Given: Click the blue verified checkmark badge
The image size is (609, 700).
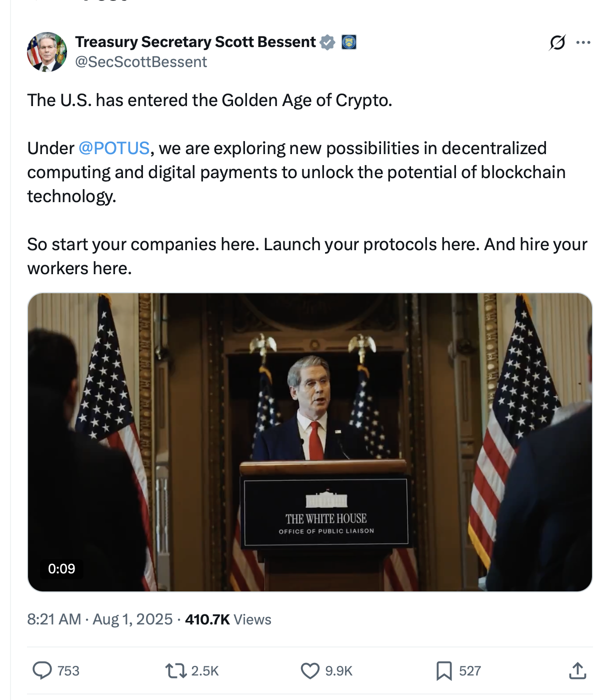Looking at the screenshot, I should 327,42.
